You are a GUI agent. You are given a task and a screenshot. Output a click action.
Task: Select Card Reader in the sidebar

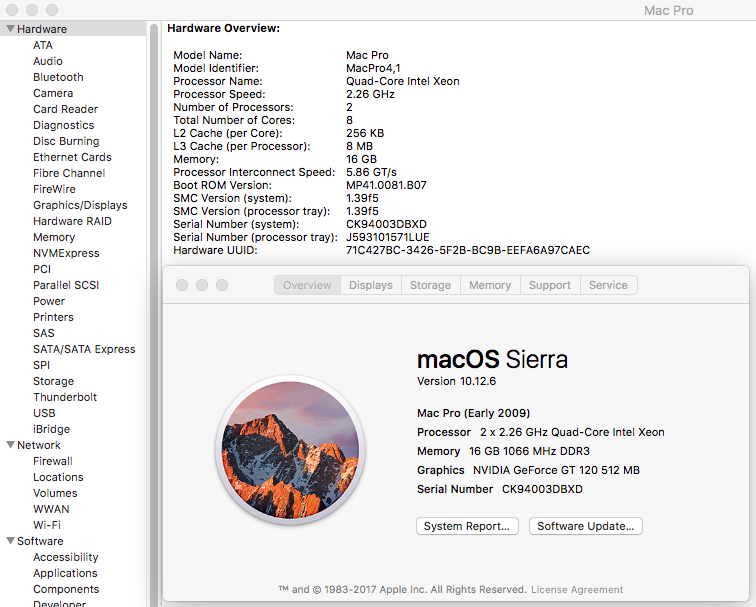(66, 109)
